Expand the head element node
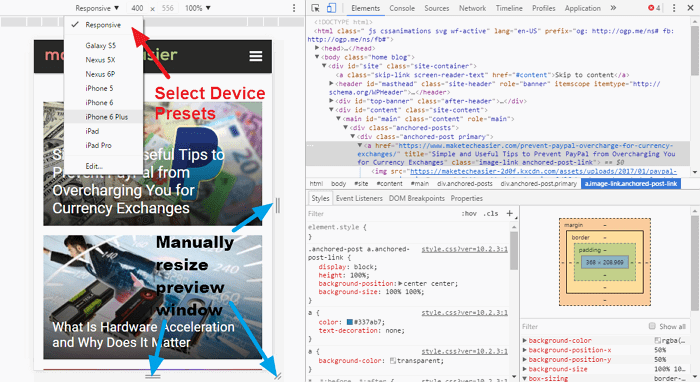The image size is (700, 382). (317, 48)
